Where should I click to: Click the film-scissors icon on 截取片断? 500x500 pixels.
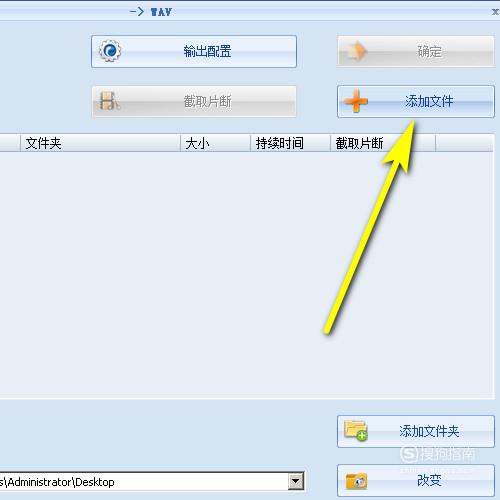click(110, 101)
